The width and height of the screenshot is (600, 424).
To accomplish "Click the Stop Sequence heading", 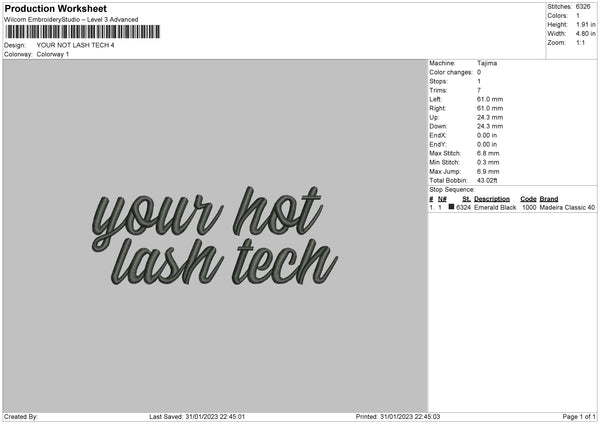I will (453, 188).
